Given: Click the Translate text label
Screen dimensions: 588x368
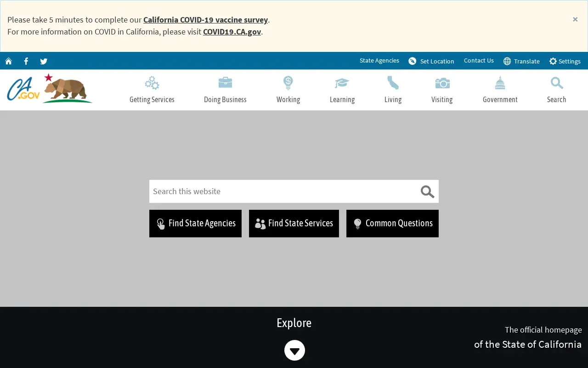Looking at the screenshot, I should coord(527,61).
